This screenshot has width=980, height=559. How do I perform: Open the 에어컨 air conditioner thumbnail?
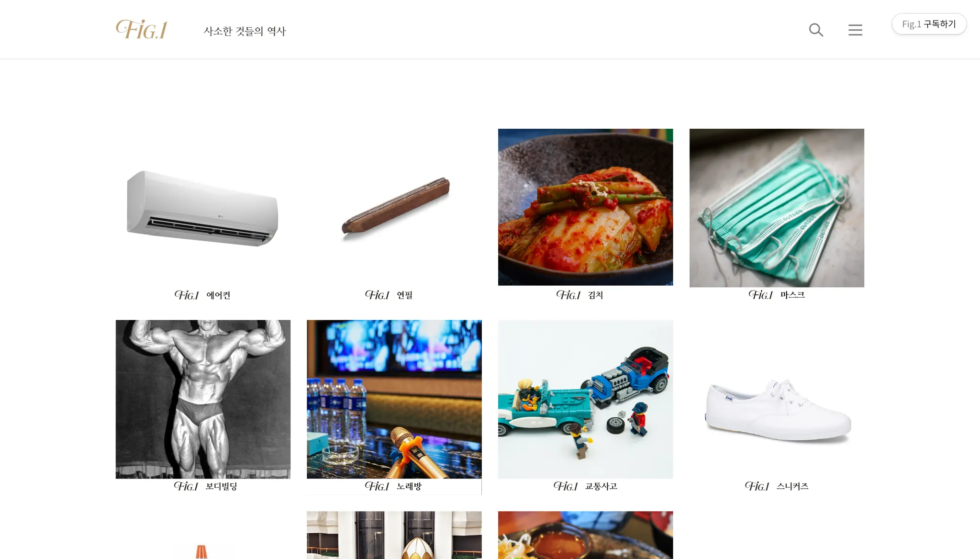pos(203,208)
